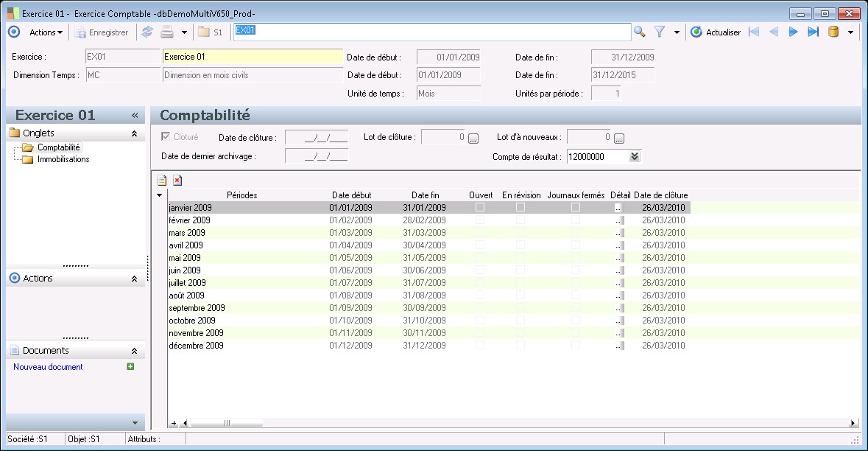The image size is (868, 451).
Task: Check Ouvert for janvier 2009
Action: [x=480, y=208]
